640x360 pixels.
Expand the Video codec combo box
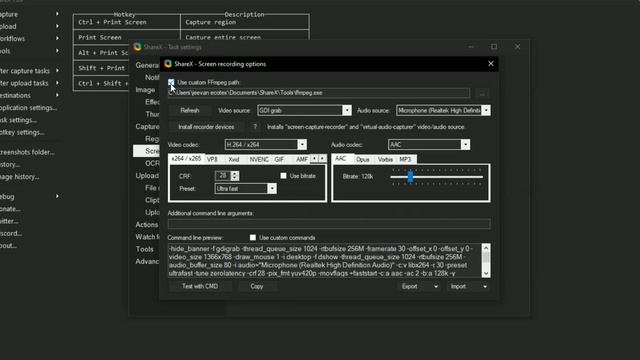[302, 144]
